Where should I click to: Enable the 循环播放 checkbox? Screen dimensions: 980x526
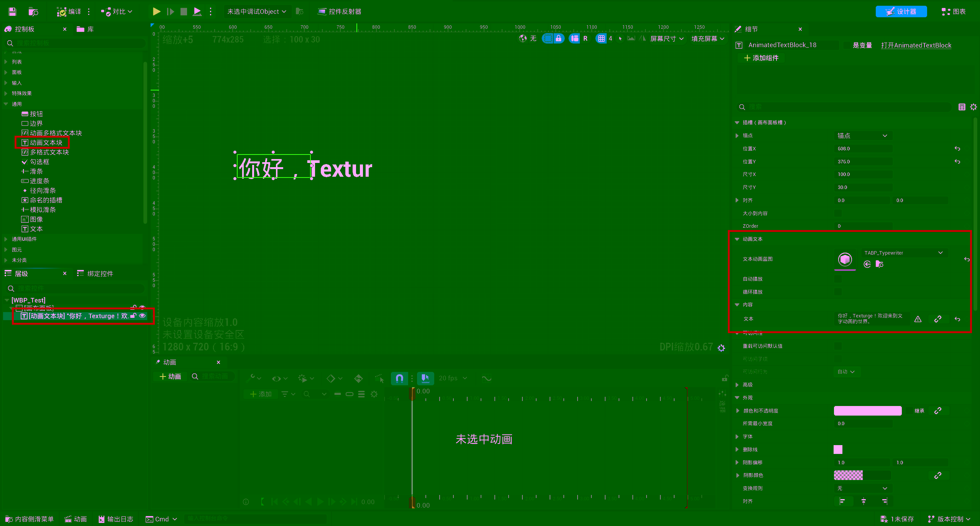tap(838, 292)
